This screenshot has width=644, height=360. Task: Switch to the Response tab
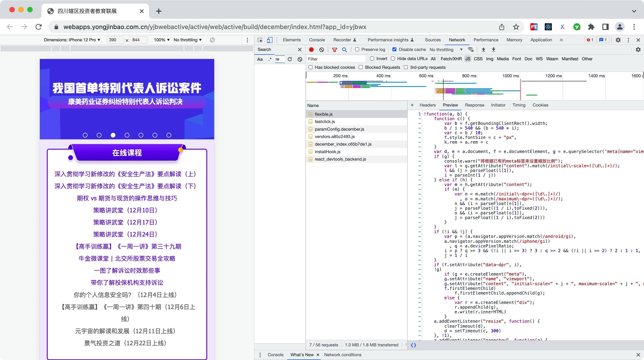474,105
